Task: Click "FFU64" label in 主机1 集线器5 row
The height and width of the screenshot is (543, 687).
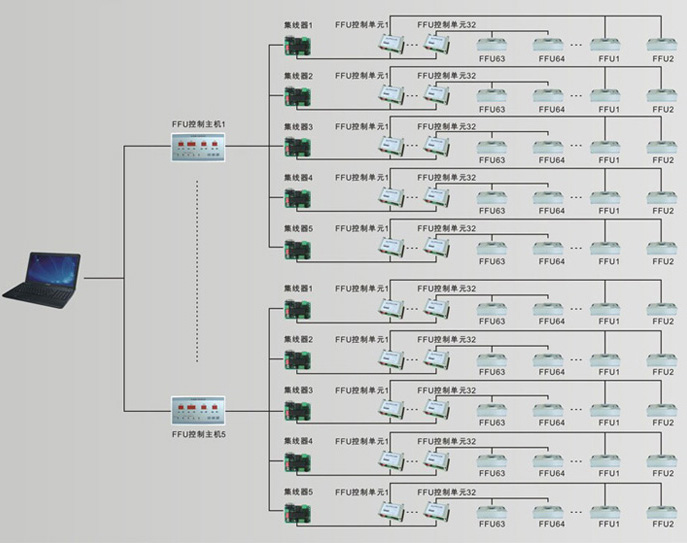Action: pyautogui.click(x=552, y=261)
